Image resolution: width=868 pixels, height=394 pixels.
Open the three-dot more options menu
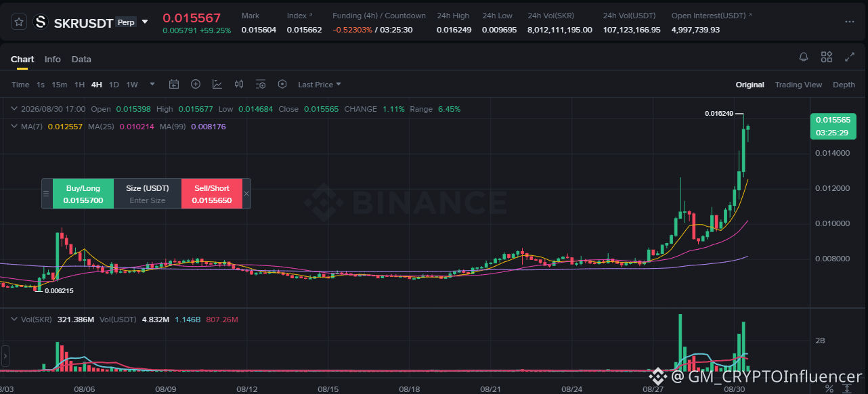(x=850, y=22)
